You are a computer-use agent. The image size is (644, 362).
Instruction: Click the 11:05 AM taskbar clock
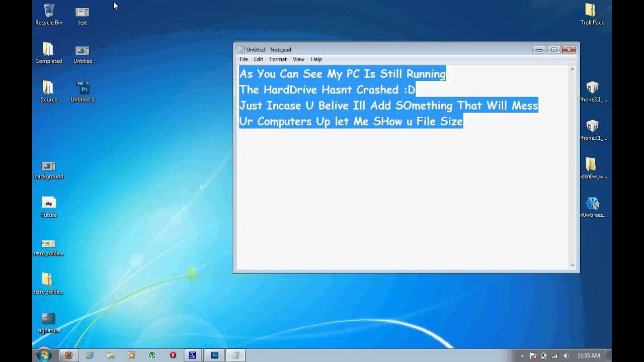point(588,355)
